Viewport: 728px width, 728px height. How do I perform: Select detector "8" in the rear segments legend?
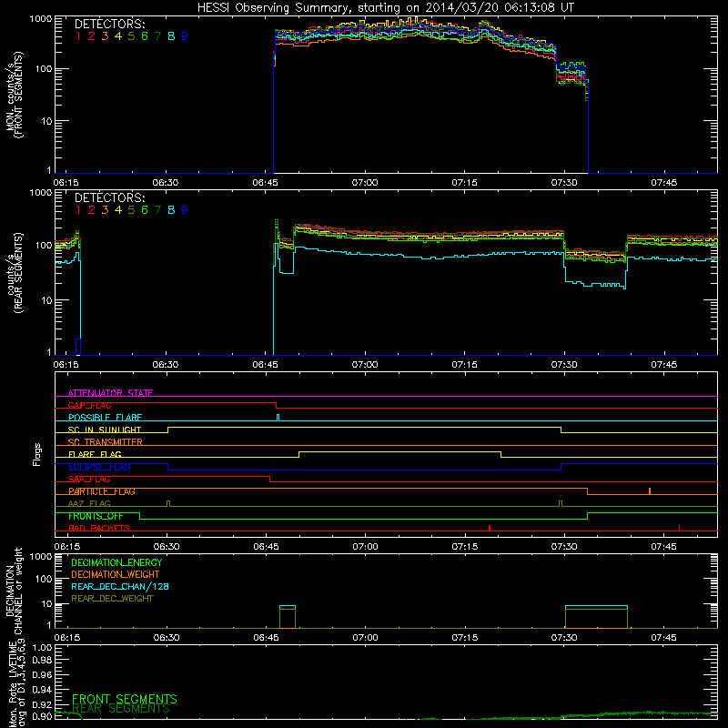pos(171,210)
